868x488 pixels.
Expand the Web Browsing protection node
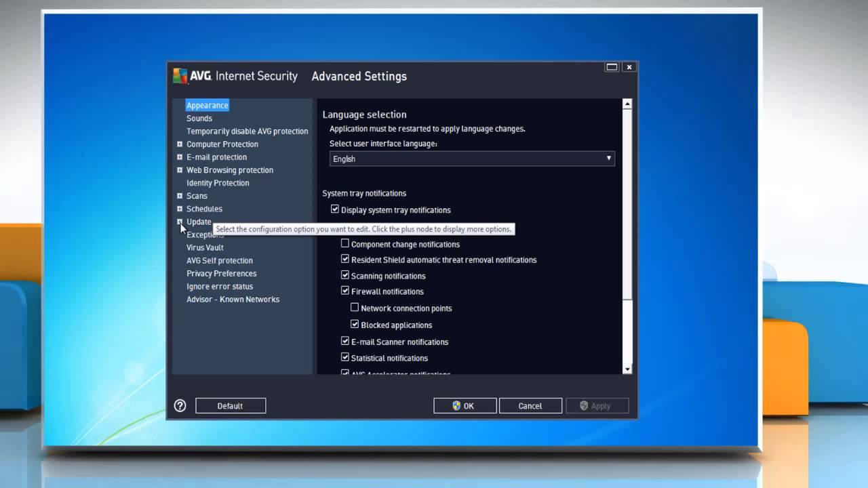180,169
